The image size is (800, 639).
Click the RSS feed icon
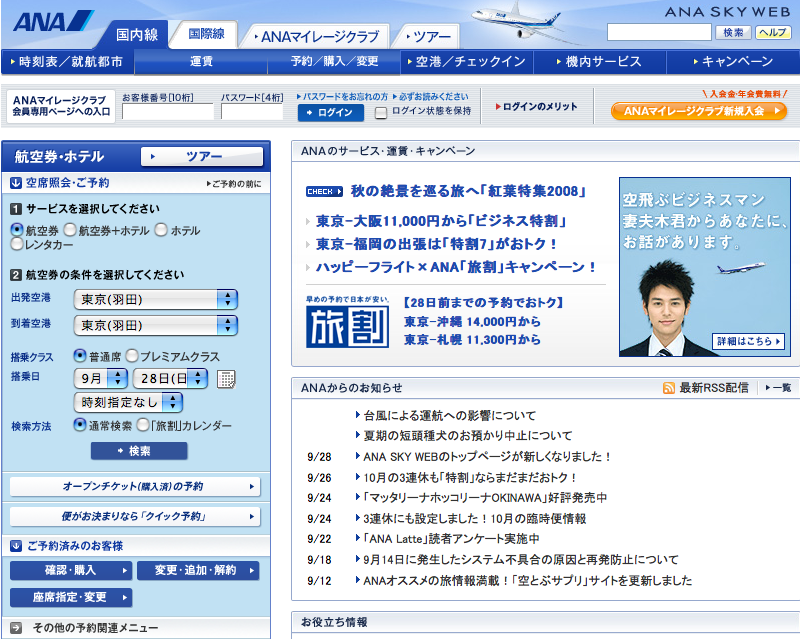[668, 387]
